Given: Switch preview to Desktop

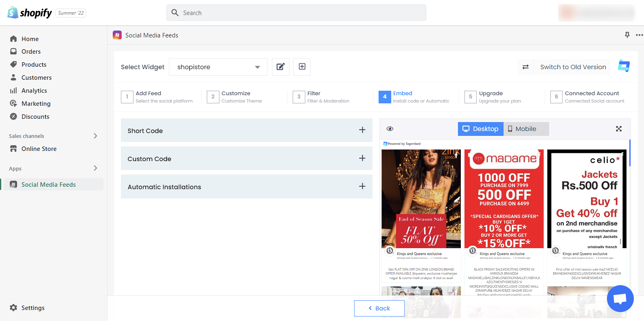Looking at the screenshot, I should 481,129.
